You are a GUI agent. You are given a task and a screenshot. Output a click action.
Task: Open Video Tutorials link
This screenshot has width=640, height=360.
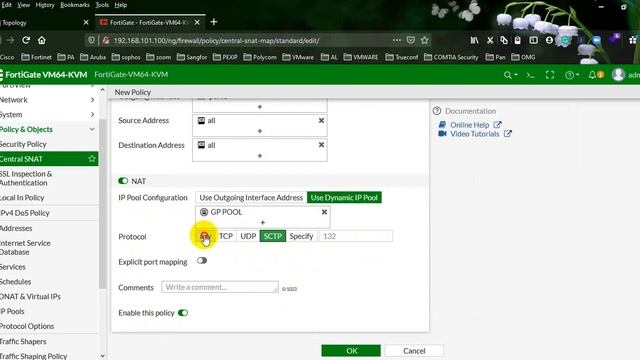[x=474, y=134]
